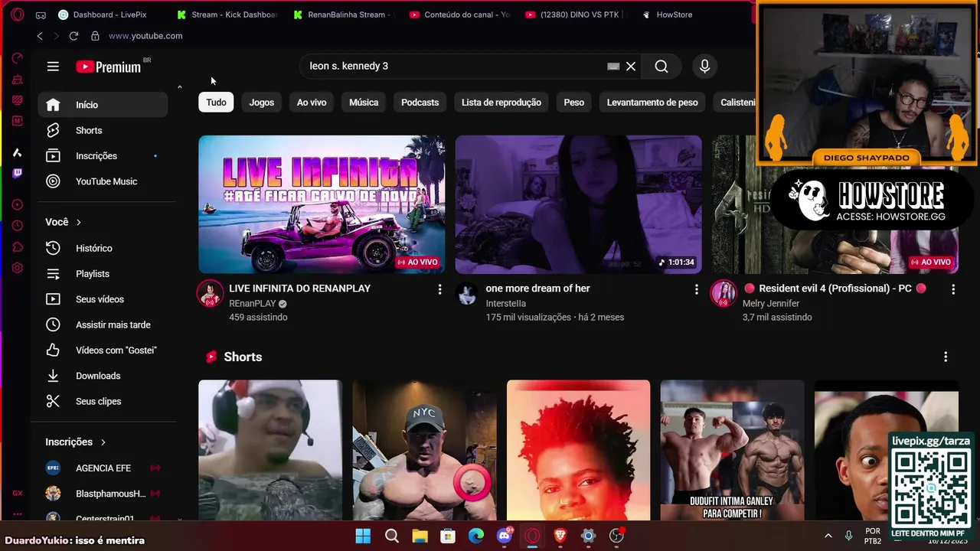Screen dimensions: 980x551
Task: Open Melry Jennifer channel avatar
Action: pyautogui.click(x=724, y=293)
